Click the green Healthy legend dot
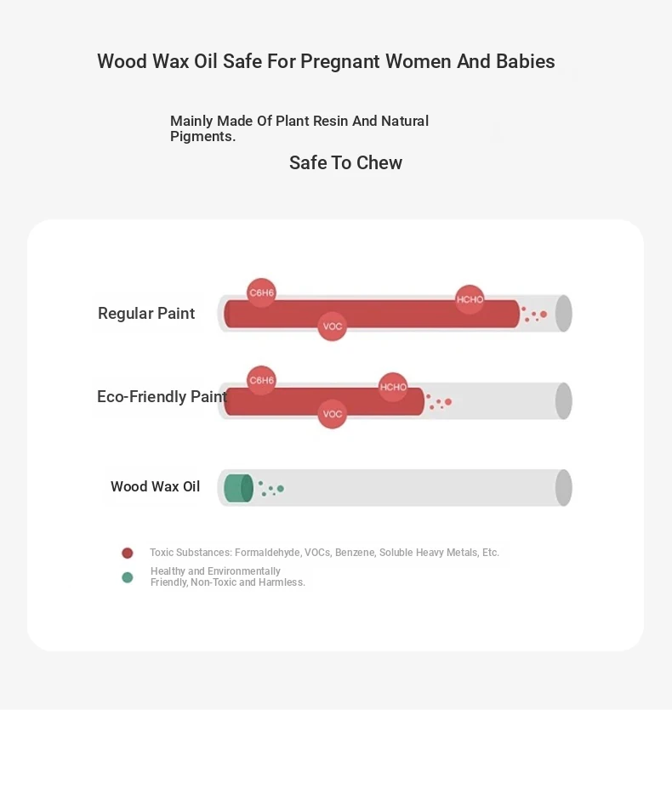Screen dimensions: 672x789 click(128, 577)
